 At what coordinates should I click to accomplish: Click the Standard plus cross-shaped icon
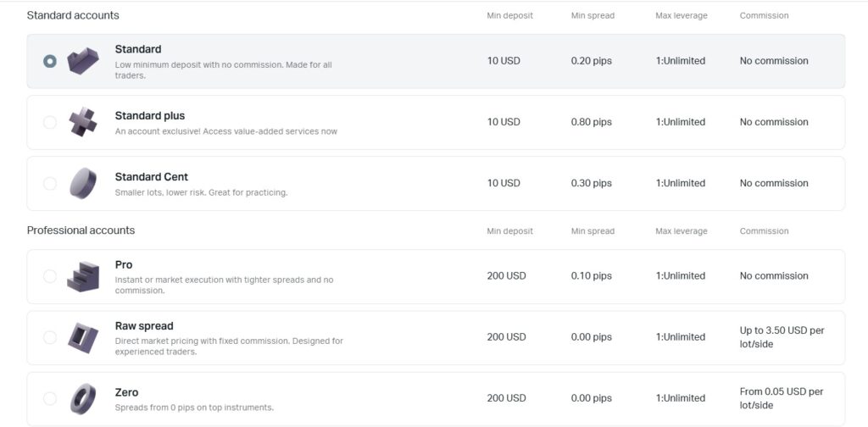click(x=83, y=122)
